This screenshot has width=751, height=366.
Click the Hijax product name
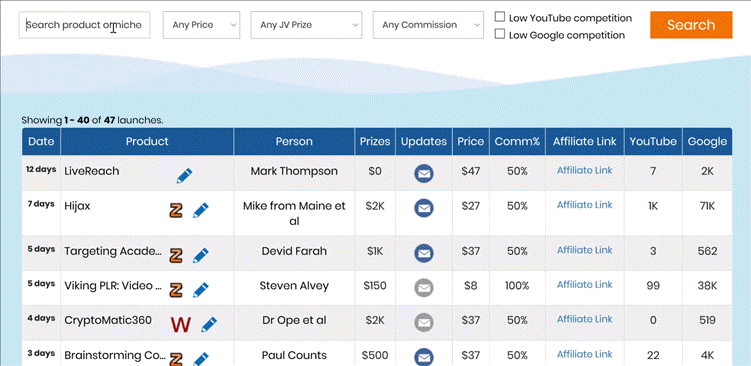coord(77,206)
